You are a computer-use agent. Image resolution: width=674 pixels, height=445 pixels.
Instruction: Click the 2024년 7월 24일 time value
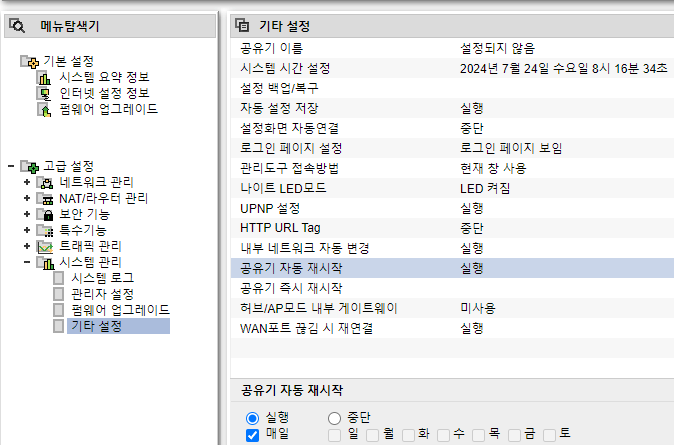564,68
